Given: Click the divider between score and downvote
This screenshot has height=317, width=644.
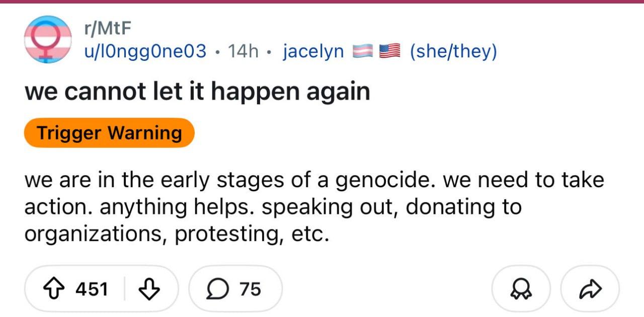Looking at the screenshot, I should point(125,289).
